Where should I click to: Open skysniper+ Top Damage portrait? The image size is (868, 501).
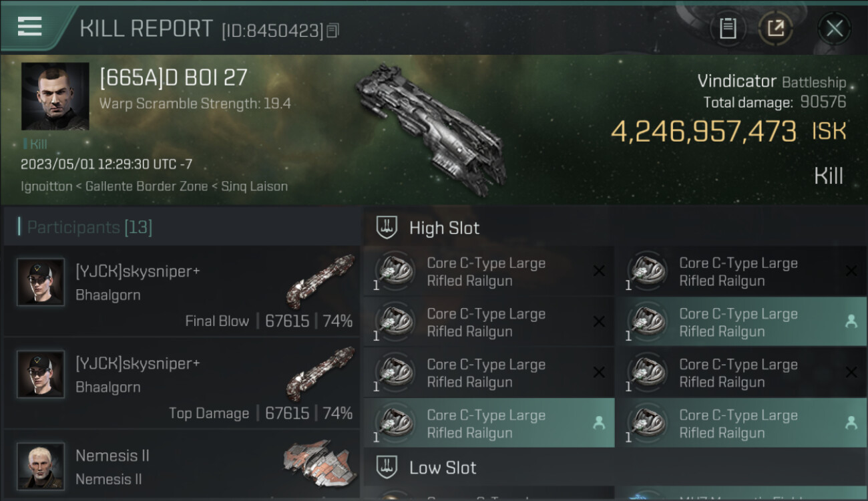41,374
